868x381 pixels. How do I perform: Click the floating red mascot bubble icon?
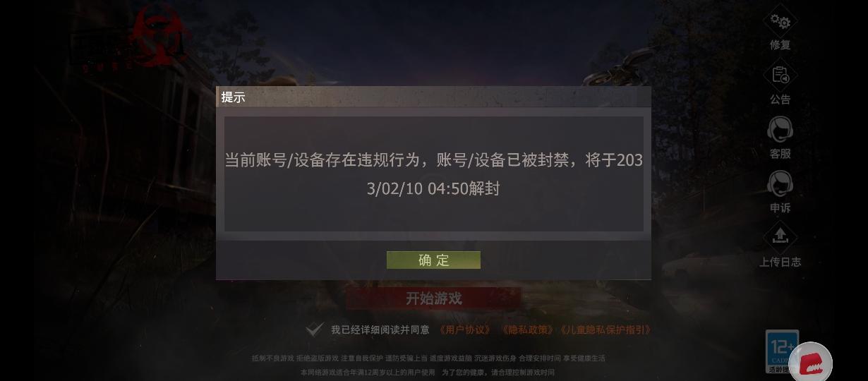pyautogui.click(x=811, y=364)
